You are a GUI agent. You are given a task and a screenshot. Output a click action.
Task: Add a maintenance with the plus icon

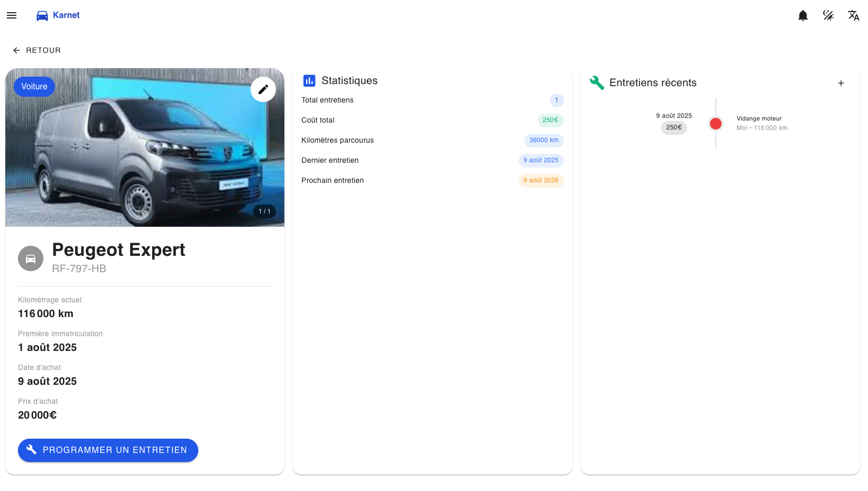[x=841, y=83]
